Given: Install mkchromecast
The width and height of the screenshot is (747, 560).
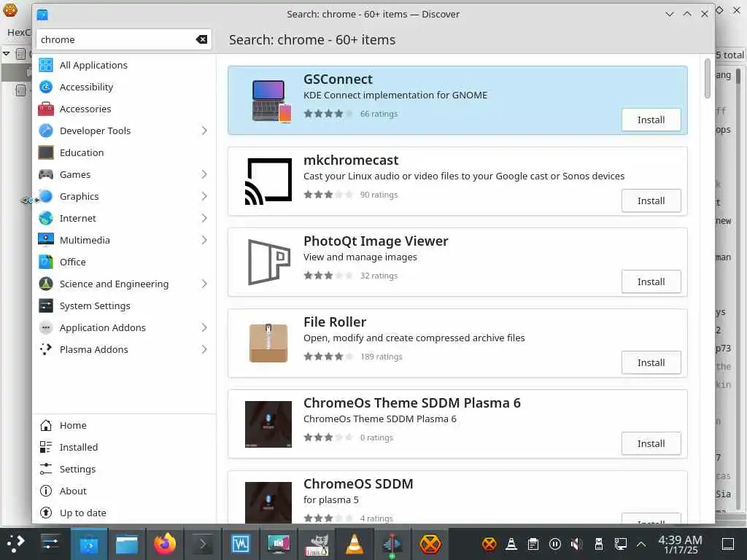Looking at the screenshot, I should [651, 201].
